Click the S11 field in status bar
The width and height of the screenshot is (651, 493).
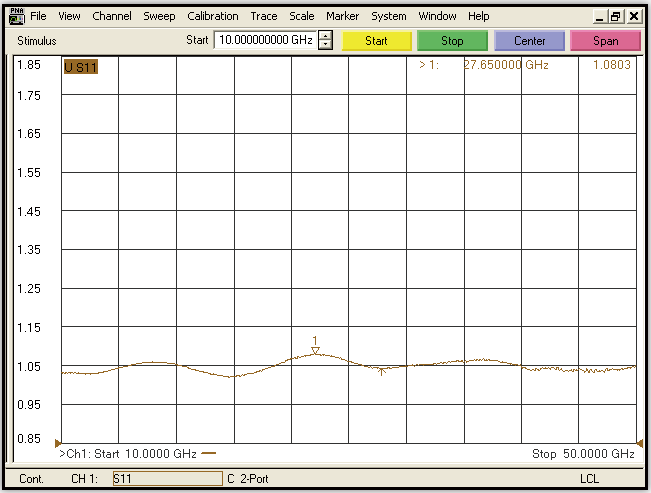[x=166, y=479]
